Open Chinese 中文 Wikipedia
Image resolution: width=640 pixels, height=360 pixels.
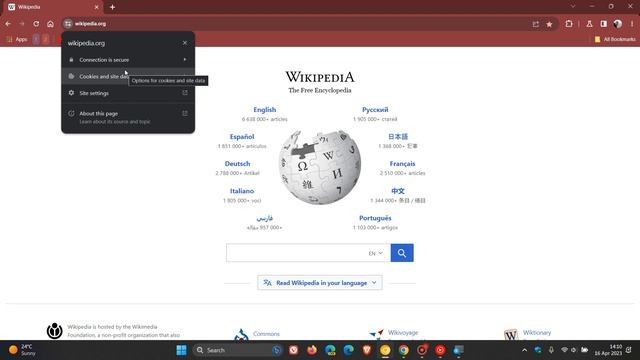click(x=398, y=191)
